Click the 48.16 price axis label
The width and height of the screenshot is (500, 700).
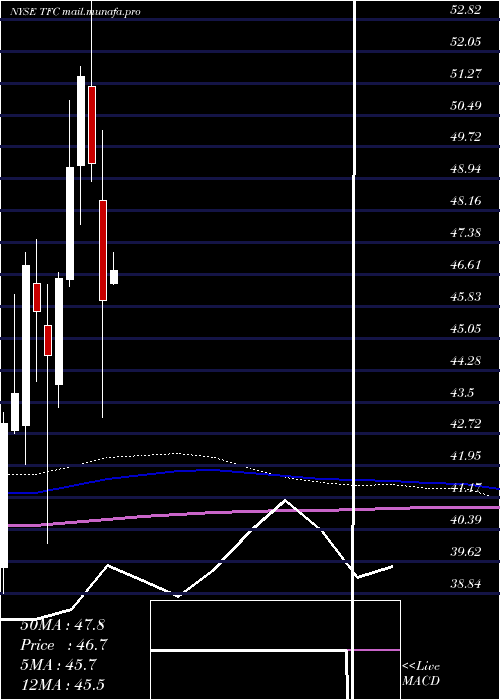466,200
